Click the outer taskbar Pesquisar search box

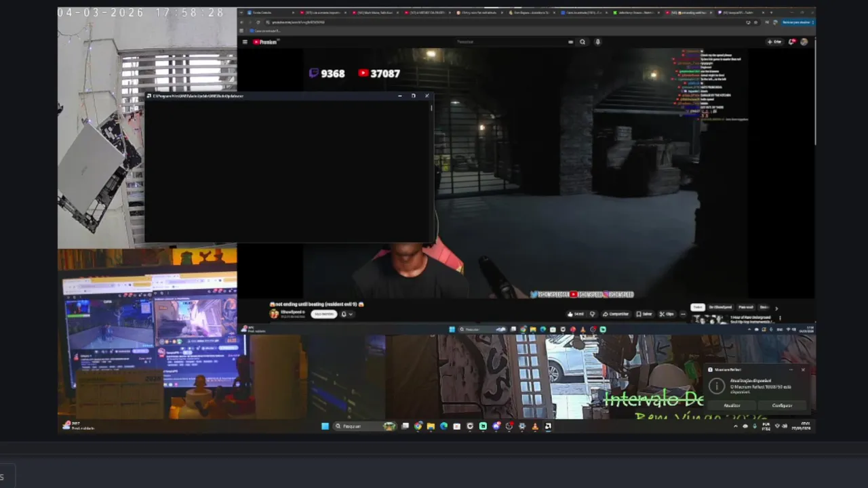pos(366,426)
